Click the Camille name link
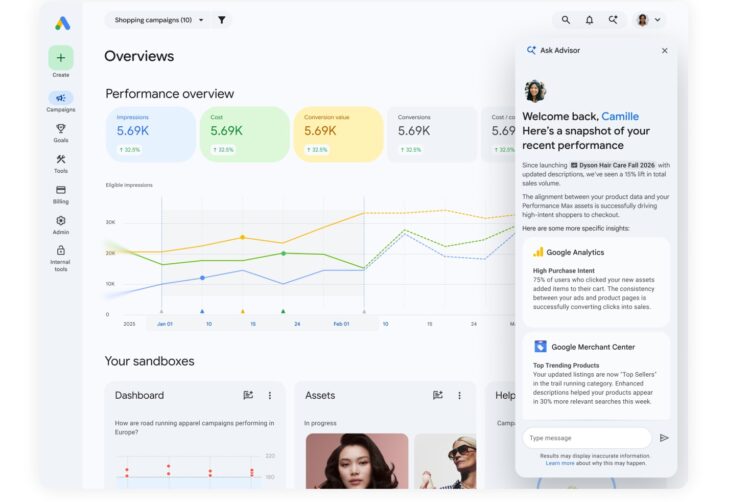750x502 pixels. (x=620, y=116)
